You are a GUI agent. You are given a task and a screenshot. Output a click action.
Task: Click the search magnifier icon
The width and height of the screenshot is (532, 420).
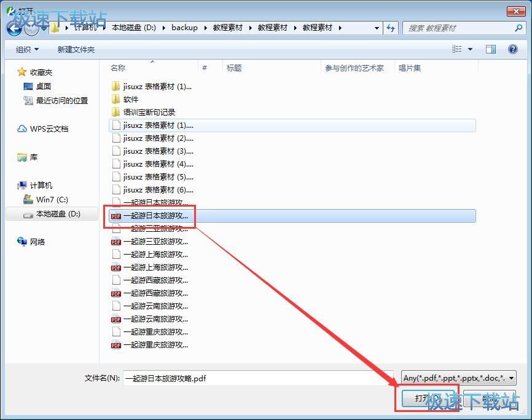click(519, 28)
